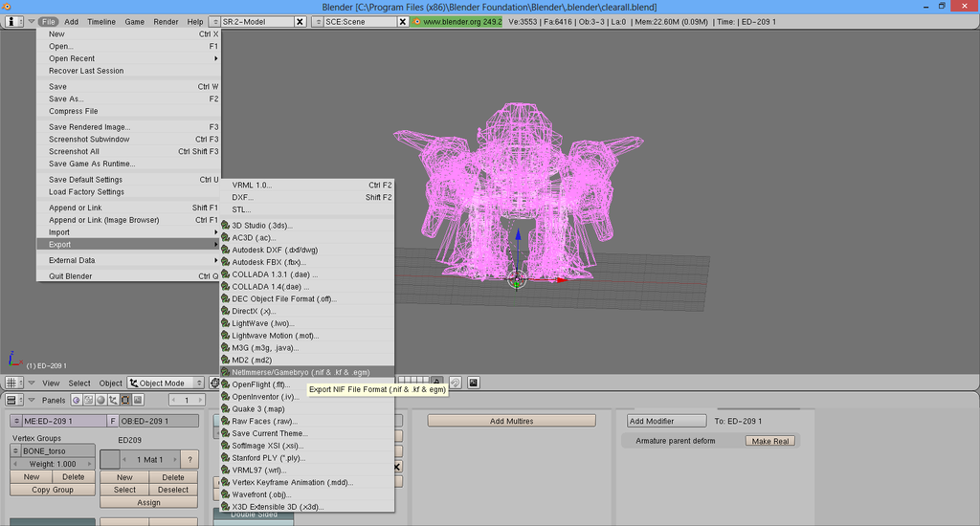Choose Autodesk FBX (.fbx) export

pyautogui.click(x=307, y=262)
